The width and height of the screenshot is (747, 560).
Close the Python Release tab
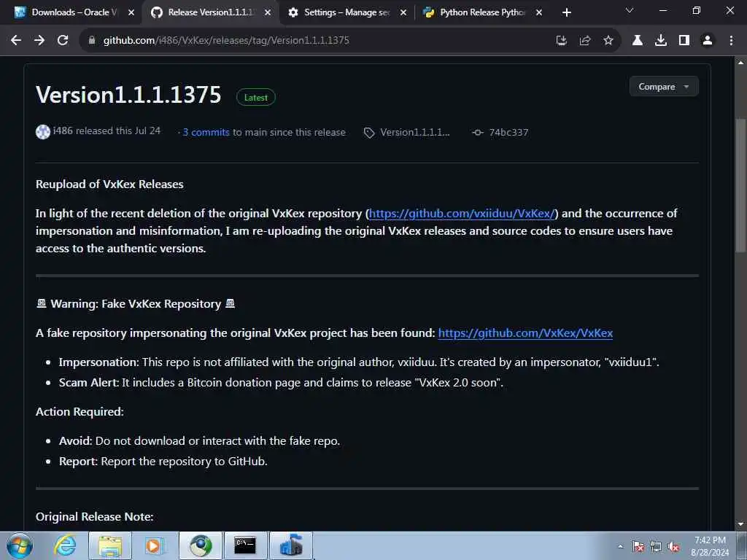(x=539, y=12)
